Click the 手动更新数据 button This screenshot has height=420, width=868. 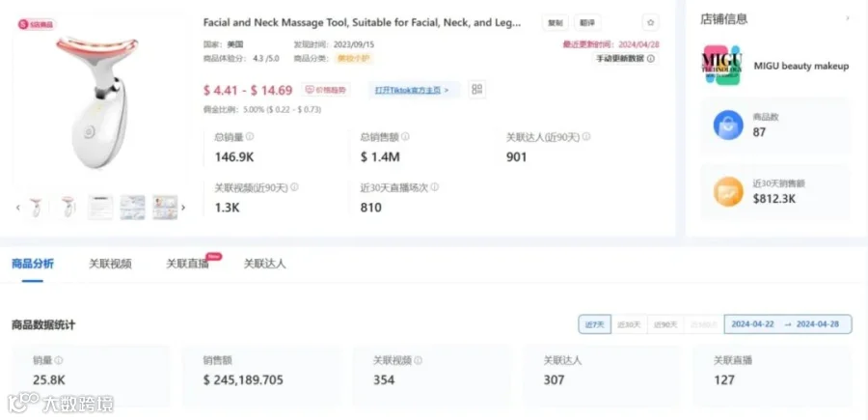[625, 58]
